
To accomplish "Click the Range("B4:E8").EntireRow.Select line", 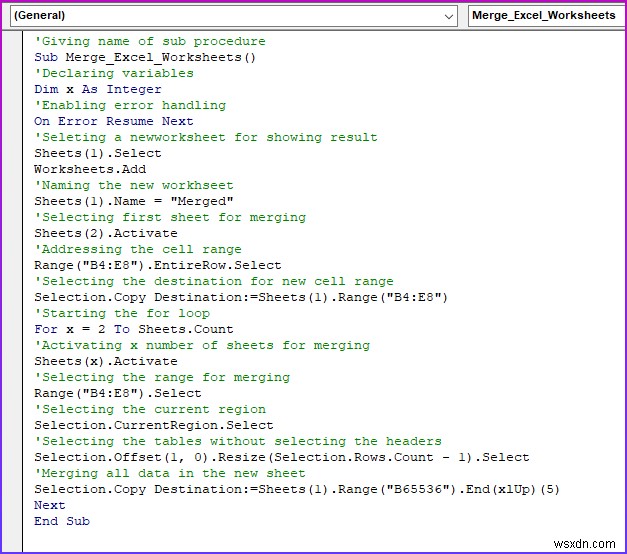I will pyautogui.click(x=158, y=265).
